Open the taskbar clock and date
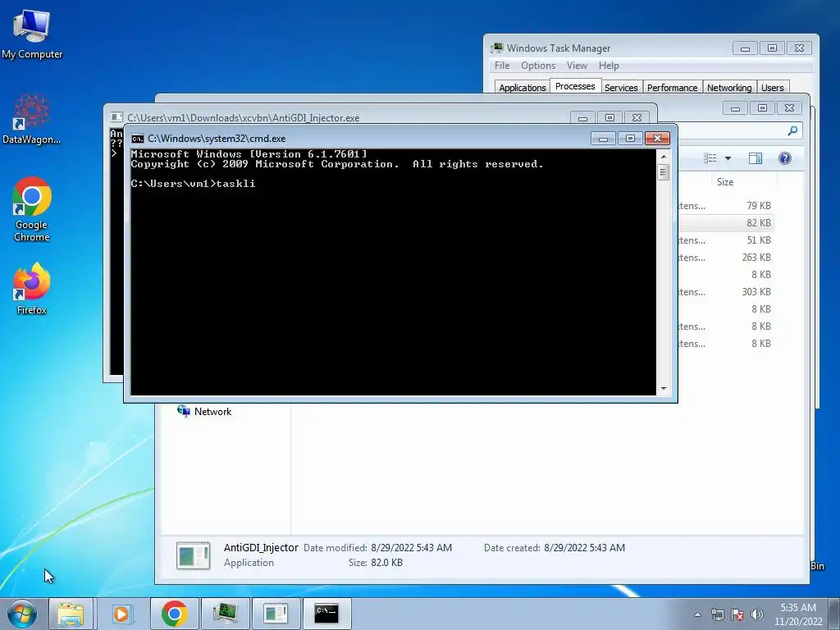840x630 pixels. point(798,614)
